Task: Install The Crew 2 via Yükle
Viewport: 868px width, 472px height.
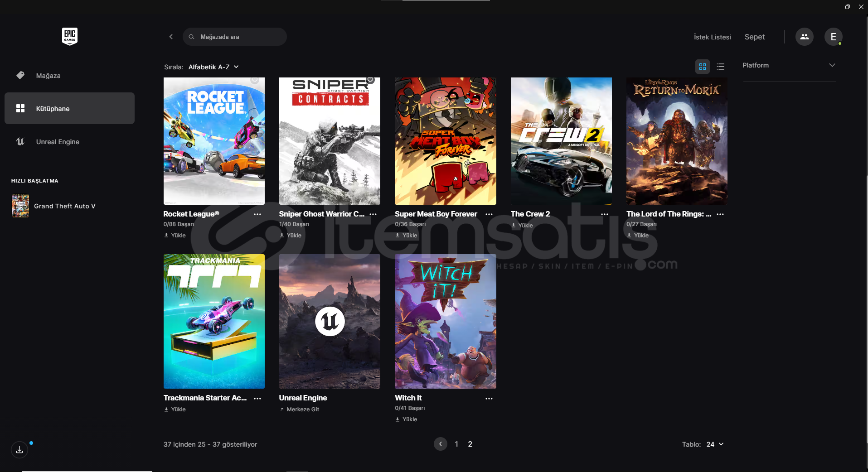Action: (x=522, y=225)
